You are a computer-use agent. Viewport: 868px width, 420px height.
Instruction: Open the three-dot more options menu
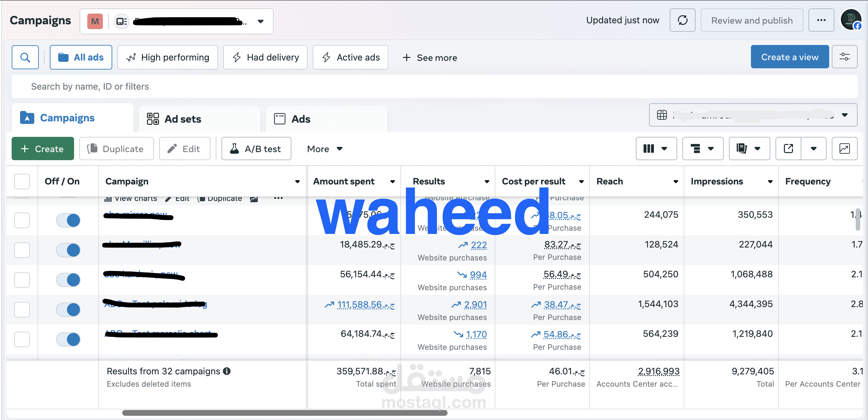(x=821, y=20)
